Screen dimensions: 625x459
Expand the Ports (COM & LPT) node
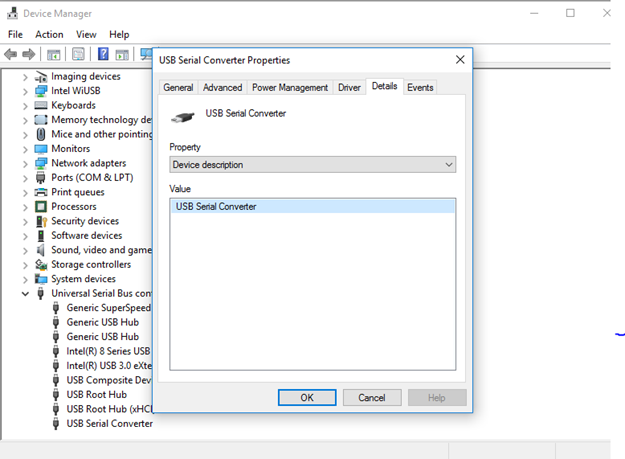click(x=25, y=178)
